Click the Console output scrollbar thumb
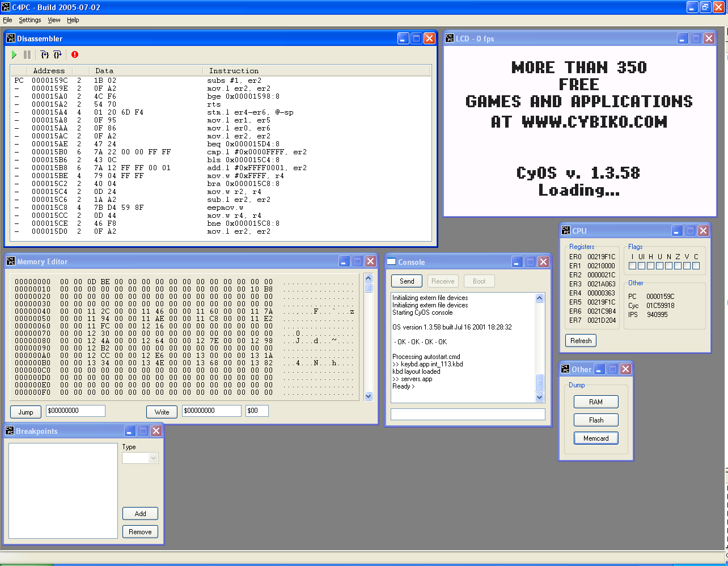Screen dimensions: 728x566 tap(540, 383)
